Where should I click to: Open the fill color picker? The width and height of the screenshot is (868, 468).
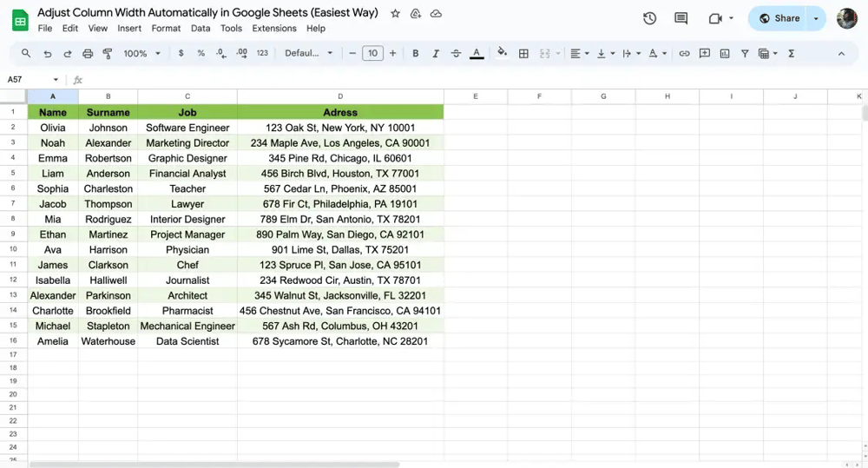coord(502,54)
